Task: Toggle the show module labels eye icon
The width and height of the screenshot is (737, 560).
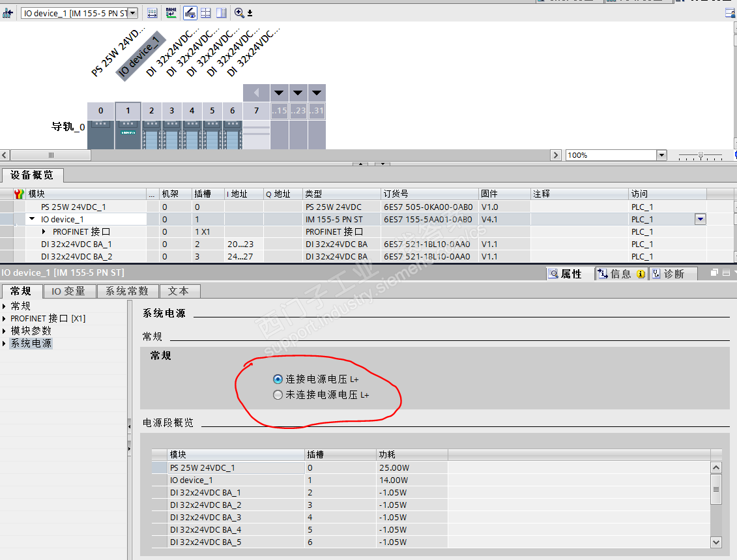Action: [190, 13]
